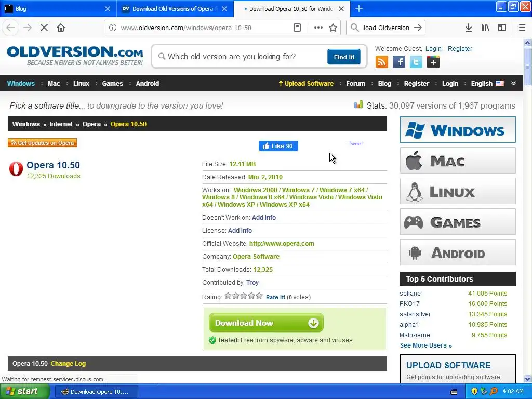This screenshot has width=532, height=399.
Task: Open the library bookshelf icon
Action: 485,28
